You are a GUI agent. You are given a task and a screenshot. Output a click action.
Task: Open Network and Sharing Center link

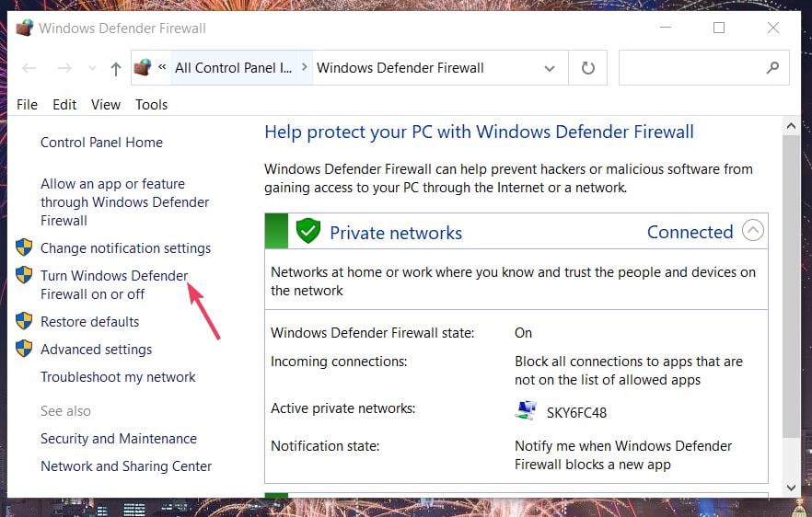point(126,466)
